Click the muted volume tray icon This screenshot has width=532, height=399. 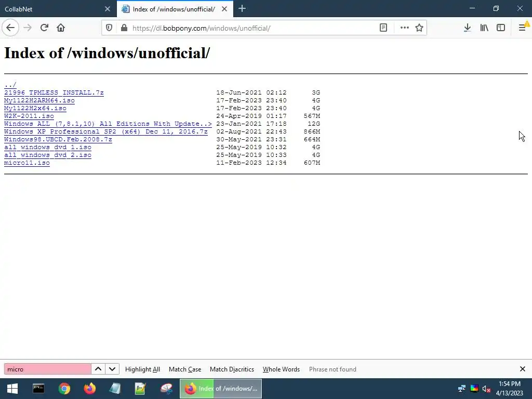pyautogui.click(x=486, y=389)
